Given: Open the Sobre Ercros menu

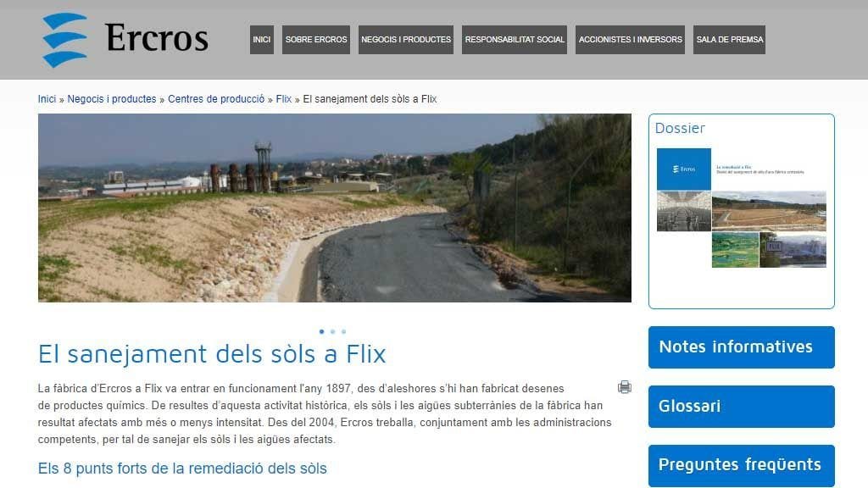Looking at the screenshot, I should [316, 40].
